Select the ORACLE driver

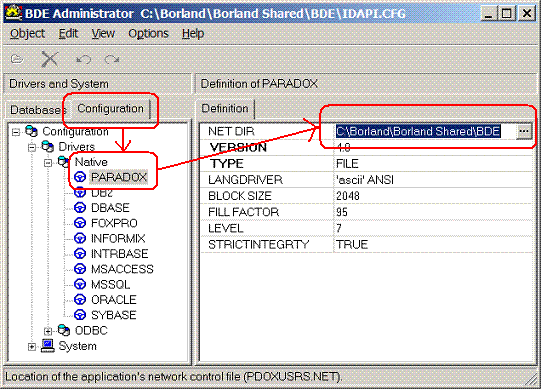pyautogui.click(x=114, y=300)
